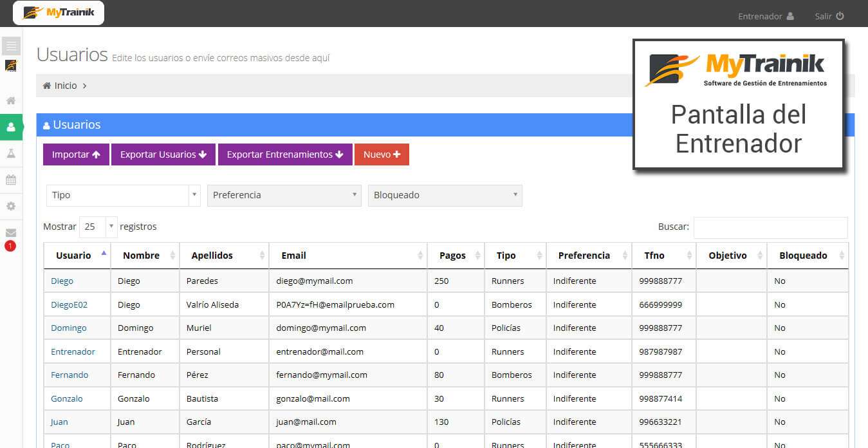Click surname Bautista cell
This screenshot has height=448, width=868.
coord(225,398)
